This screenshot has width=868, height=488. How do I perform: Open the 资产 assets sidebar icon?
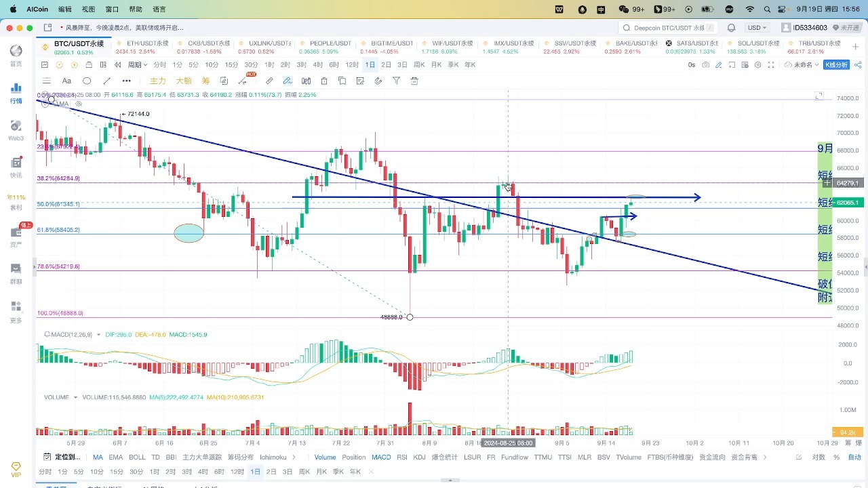click(16, 237)
